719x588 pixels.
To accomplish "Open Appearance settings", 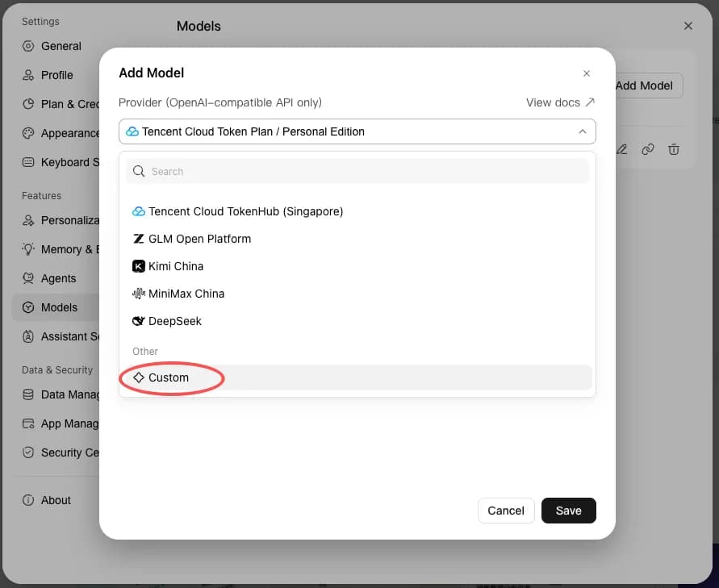I will pyautogui.click(x=55, y=133).
